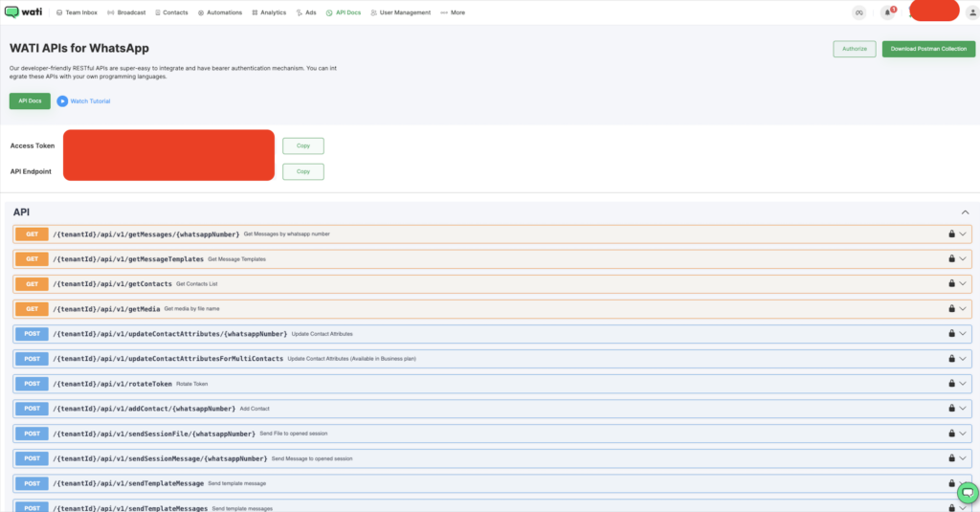The width and height of the screenshot is (980, 512).
Task: Click the Authorize button
Action: click(855, 49)
